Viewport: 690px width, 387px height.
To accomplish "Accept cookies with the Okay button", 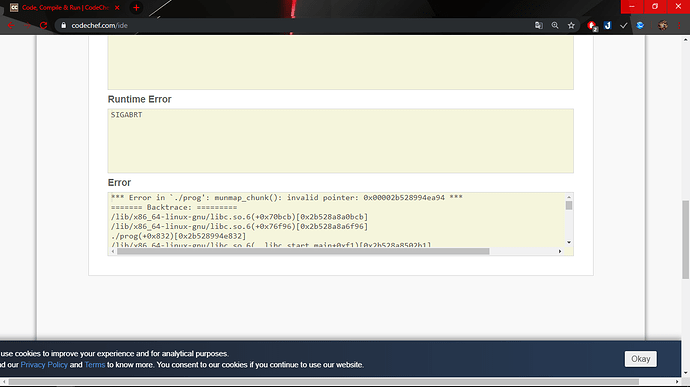I will (x=640, y=359).
